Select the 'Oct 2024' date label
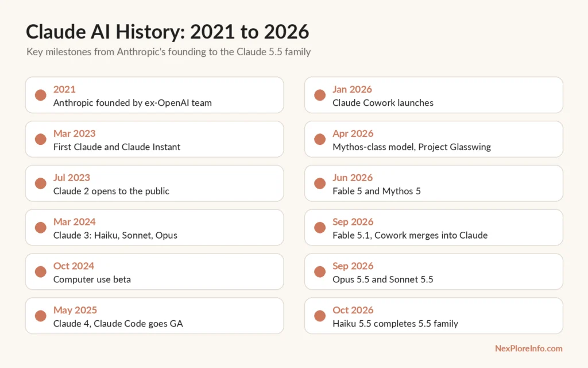 tap(73, 266)
